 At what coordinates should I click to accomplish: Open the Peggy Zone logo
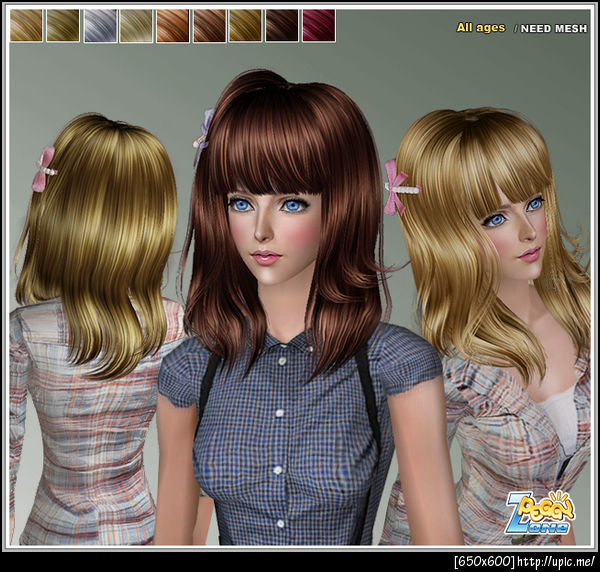[540, 513]
